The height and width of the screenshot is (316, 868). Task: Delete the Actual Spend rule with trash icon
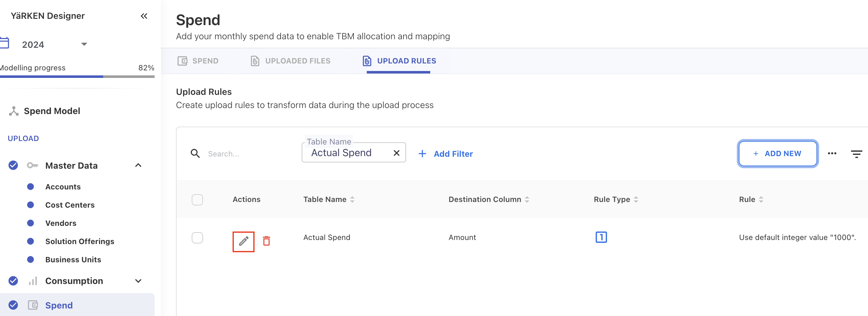[x=266, y=241]
